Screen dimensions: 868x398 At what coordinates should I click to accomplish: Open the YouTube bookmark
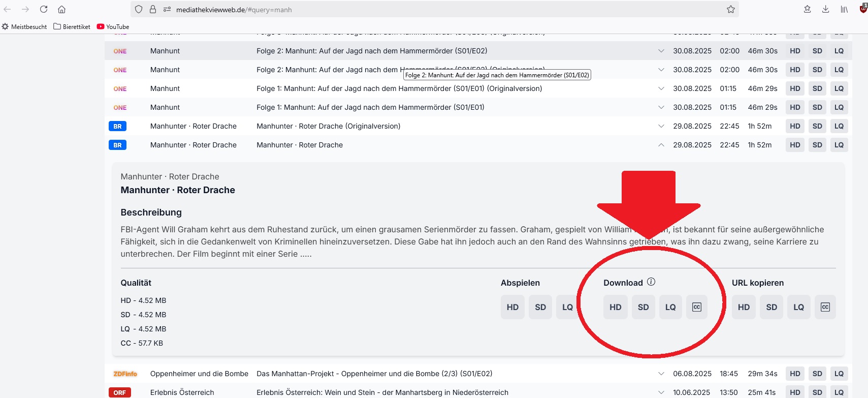(113, 26)
